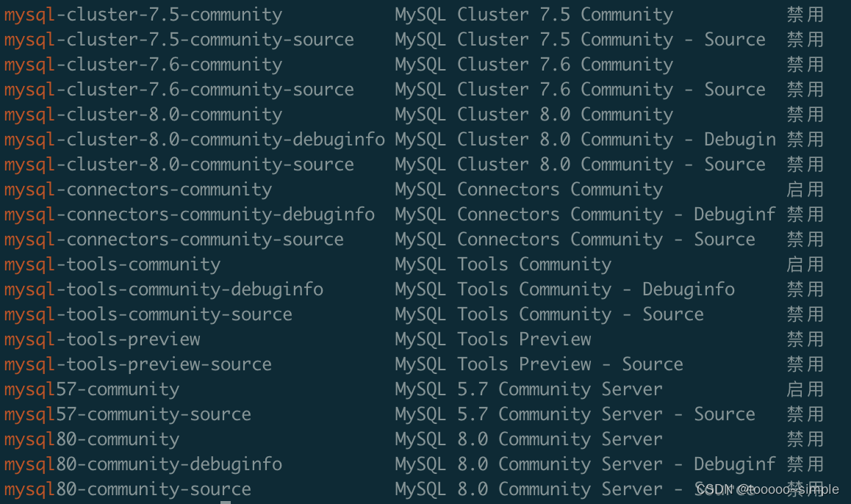Click 启用 status of mysql-tools-community
The image size is (851, 504).
[x=805, y=264]
